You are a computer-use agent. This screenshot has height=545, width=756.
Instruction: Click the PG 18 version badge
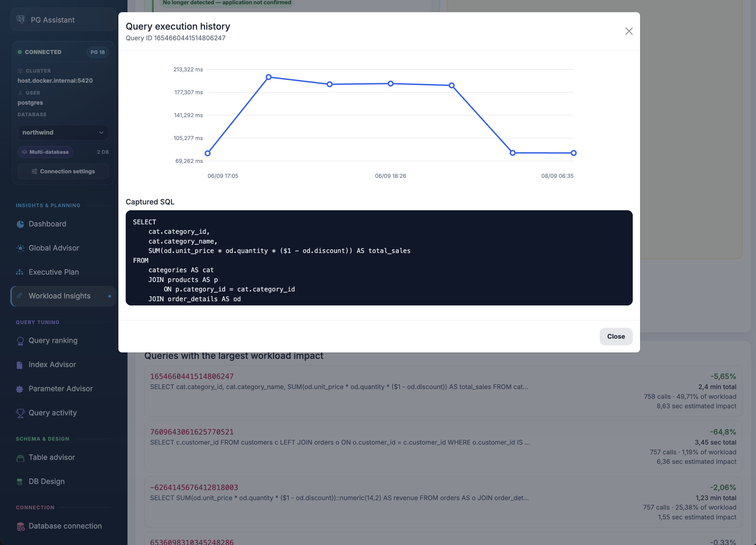98,52
